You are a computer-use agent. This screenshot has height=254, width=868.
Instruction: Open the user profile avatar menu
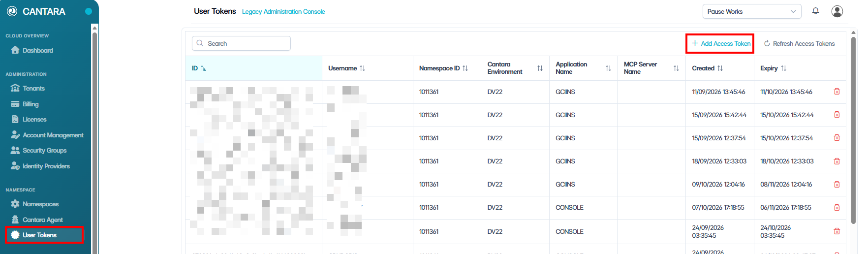tap(837, 11)
